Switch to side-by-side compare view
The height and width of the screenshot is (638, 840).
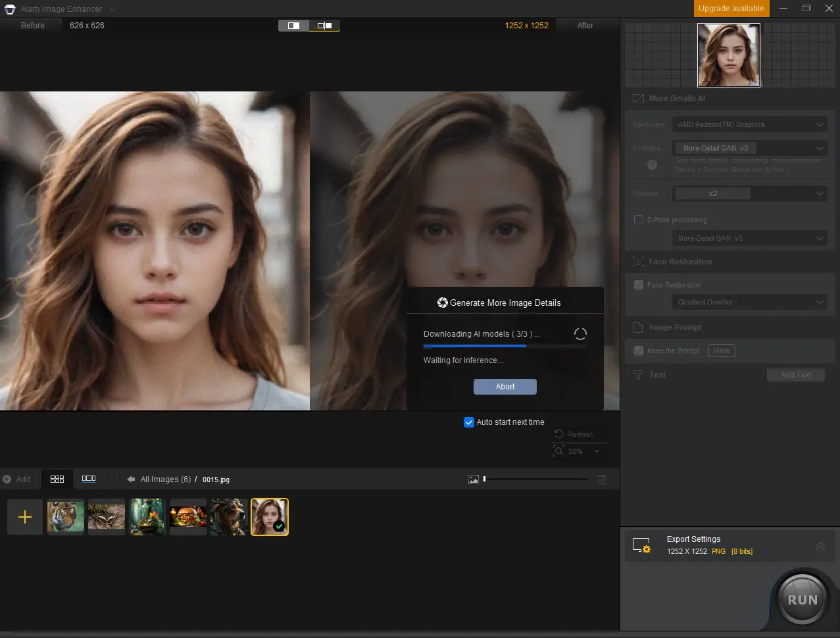pos(293,26)
